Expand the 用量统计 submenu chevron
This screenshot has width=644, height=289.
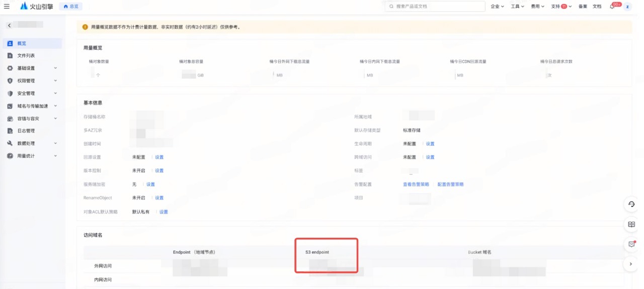tap(55, 156)
